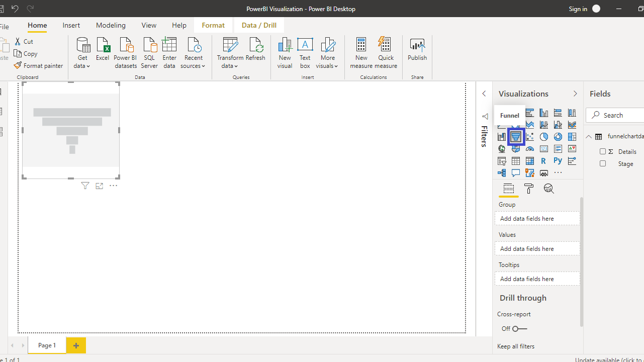Click the filter icon below the funnel visual
Viewport: 644px width, 362px height.
click(x=85, y=186)
